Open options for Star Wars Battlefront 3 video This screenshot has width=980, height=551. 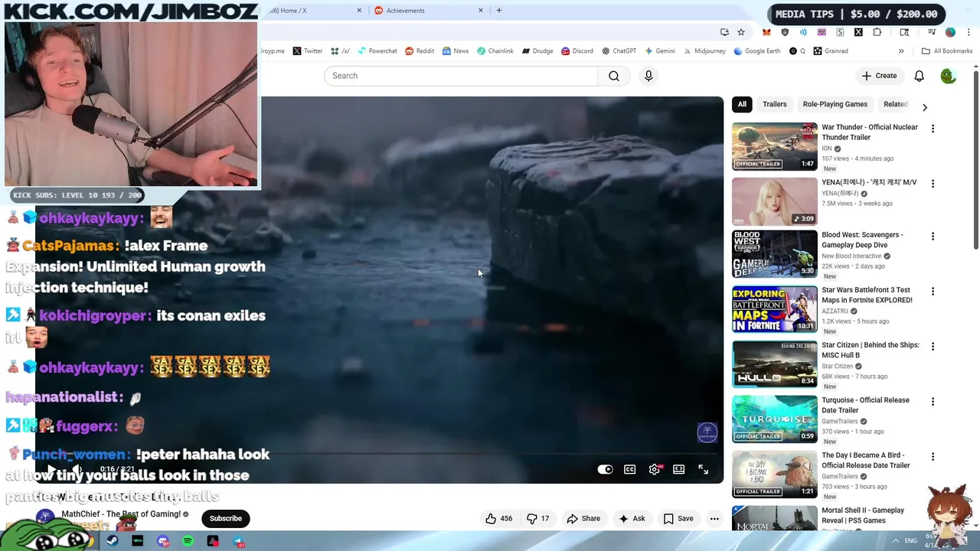point(933,292)
